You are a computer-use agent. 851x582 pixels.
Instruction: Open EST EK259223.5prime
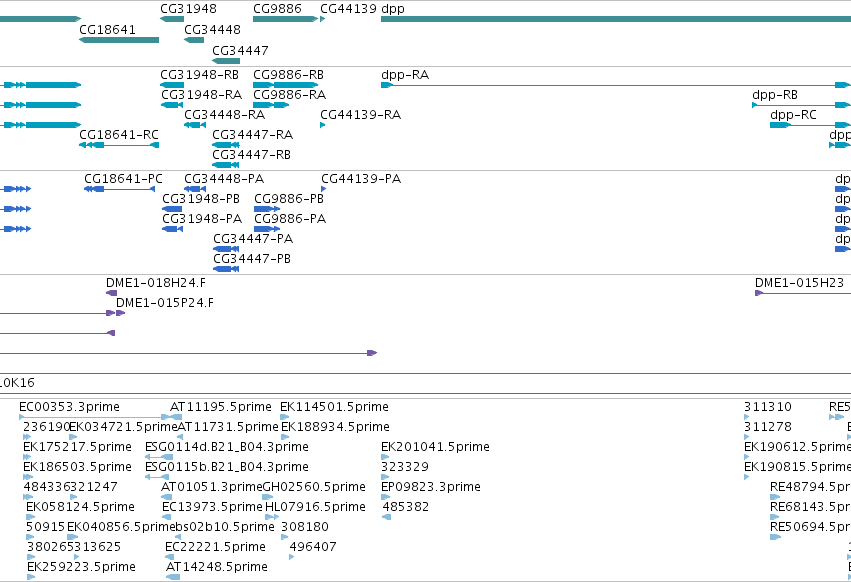coord(81,567)
